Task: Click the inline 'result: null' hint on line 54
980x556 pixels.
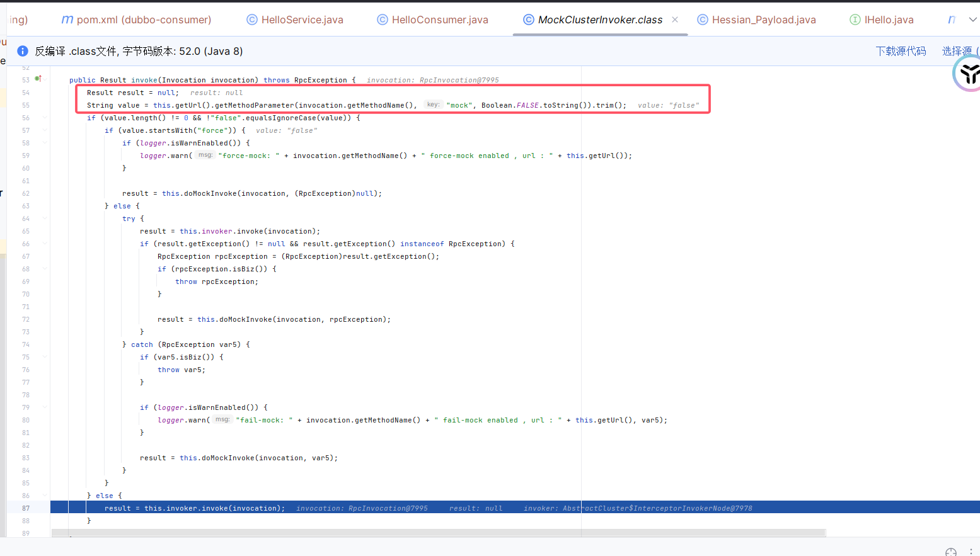Action: (216, 93)
